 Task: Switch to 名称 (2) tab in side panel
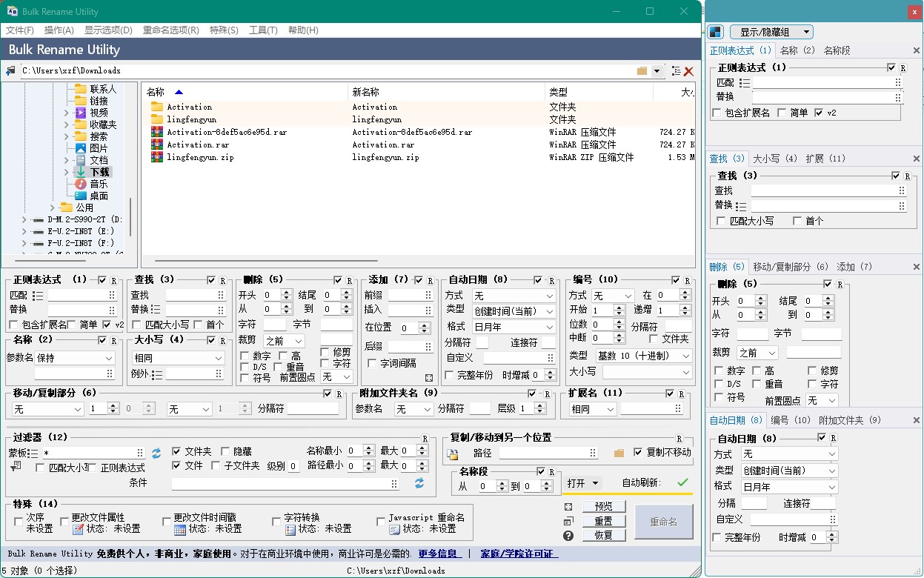(797, 50)
